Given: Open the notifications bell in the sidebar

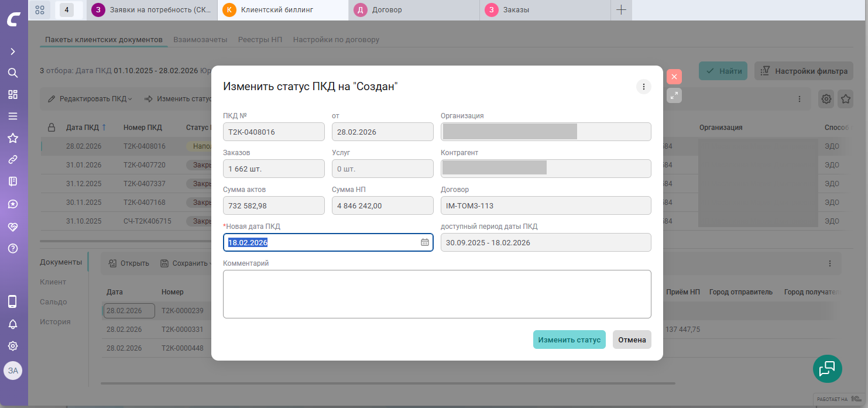Looking at the screenshot, I should [13, 324].
